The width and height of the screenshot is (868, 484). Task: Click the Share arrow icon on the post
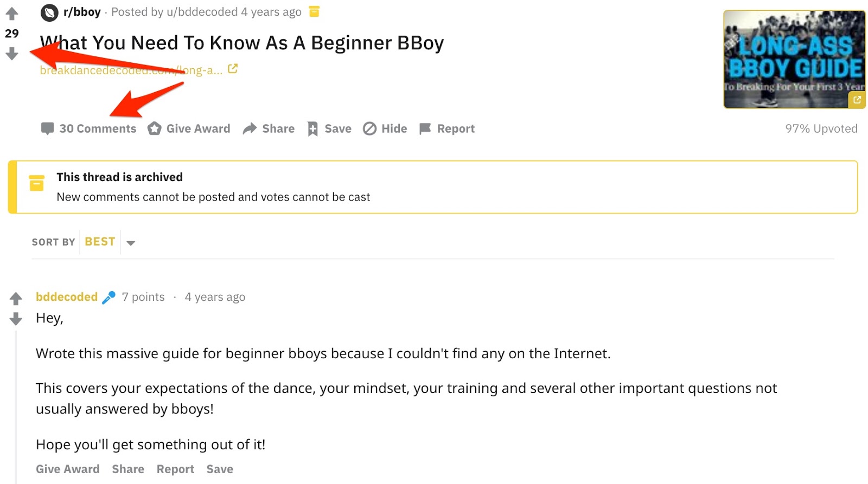[250, 128]
